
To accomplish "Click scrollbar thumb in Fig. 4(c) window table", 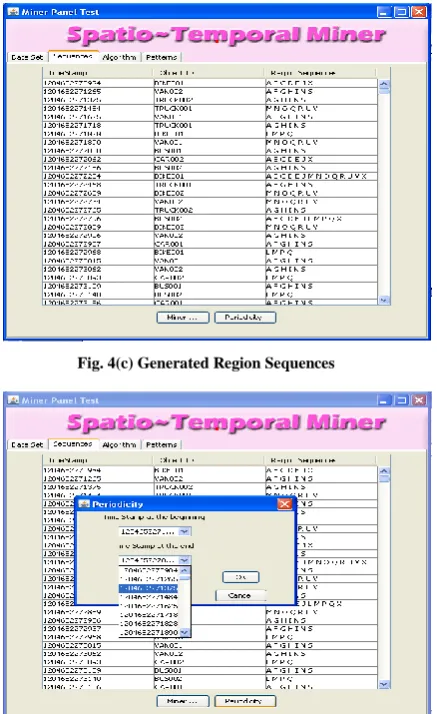I will 384,92.
